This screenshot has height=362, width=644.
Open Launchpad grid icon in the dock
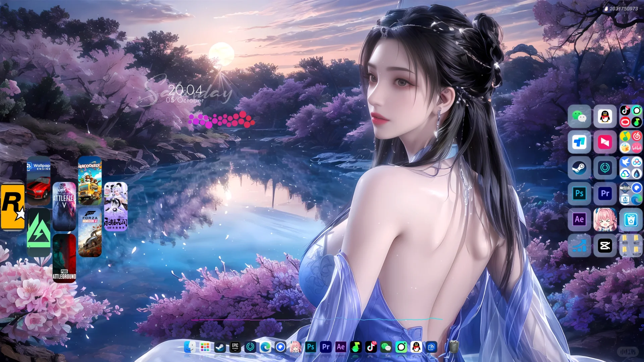click(x=205, y=347)
